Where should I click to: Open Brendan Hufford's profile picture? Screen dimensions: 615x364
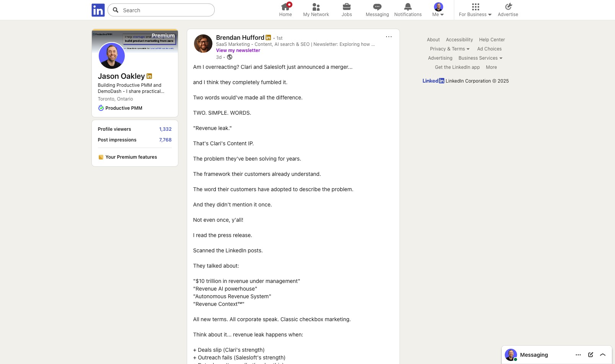click(x=203, y=44)
